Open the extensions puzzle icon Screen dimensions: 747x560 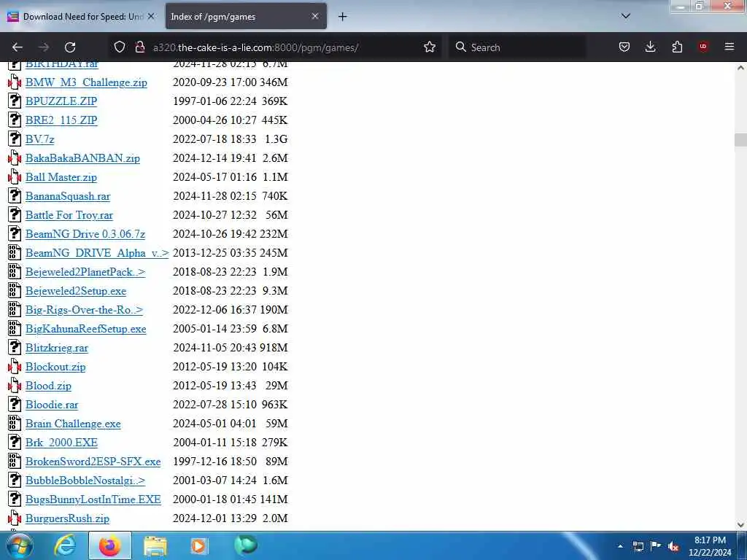[x=677, y=47]
